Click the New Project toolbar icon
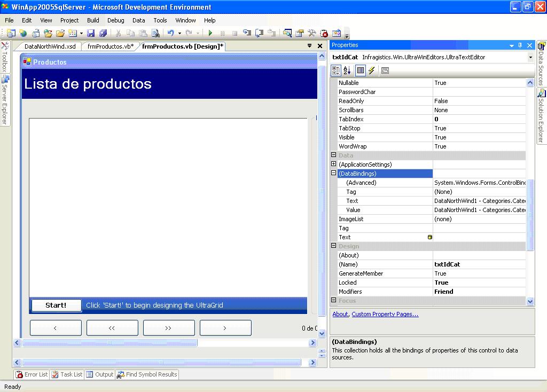Image resolution: width=547 pixels, height=392 pixels. (x=11, y=33)
